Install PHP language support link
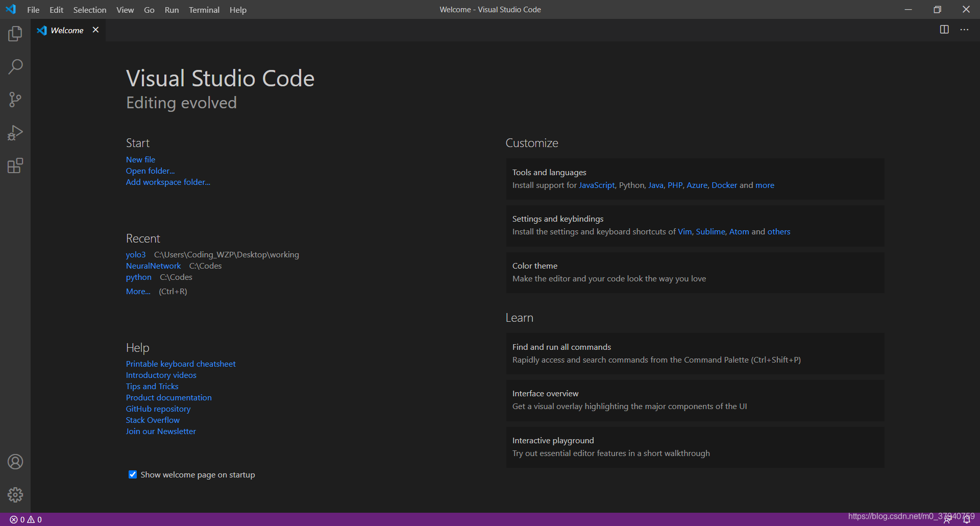980x526 pixels. point(675,185)
